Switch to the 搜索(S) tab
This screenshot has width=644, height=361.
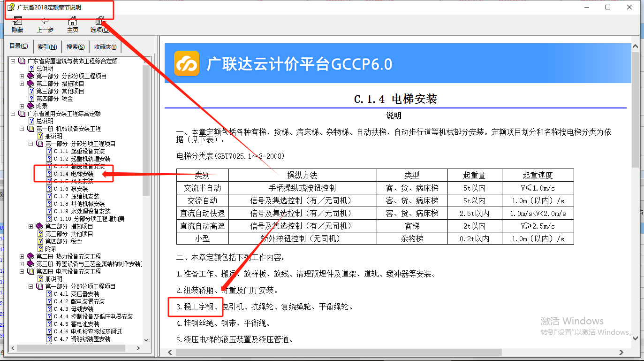click(76, 46)
